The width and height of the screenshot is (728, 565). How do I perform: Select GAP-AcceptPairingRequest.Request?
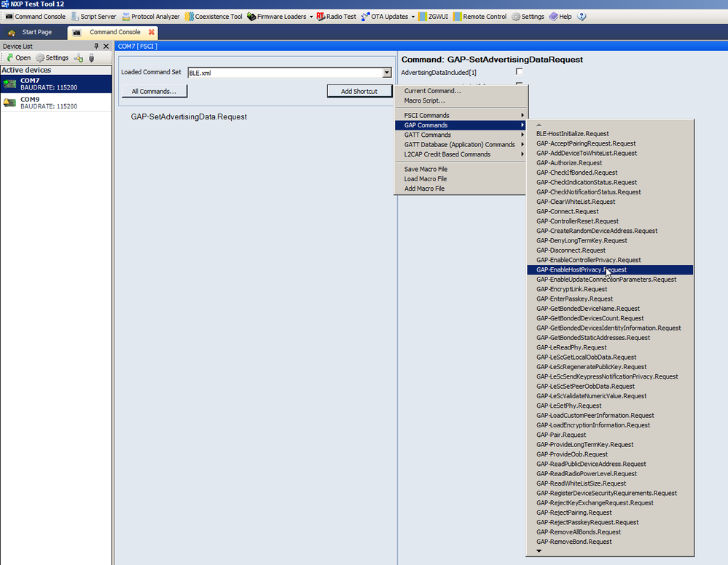pos(610,144)
